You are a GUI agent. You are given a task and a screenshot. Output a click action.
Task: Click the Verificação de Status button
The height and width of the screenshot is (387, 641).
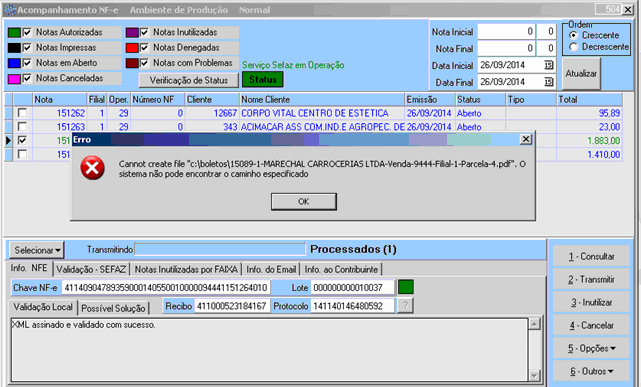pos(188,80)
